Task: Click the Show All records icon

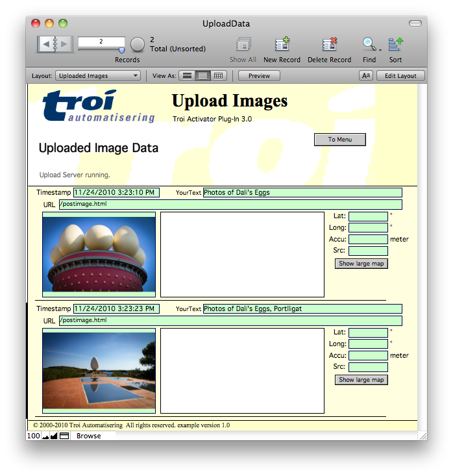Action: [243, 44]
